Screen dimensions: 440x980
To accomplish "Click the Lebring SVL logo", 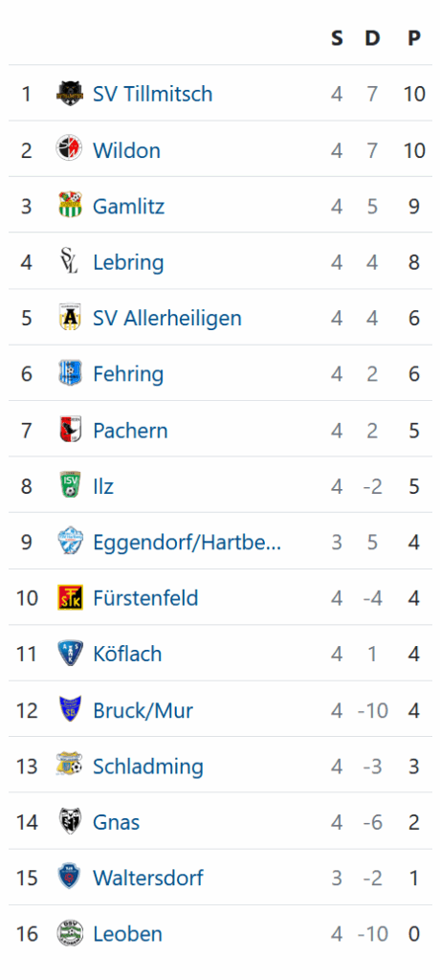I will 69,262.
